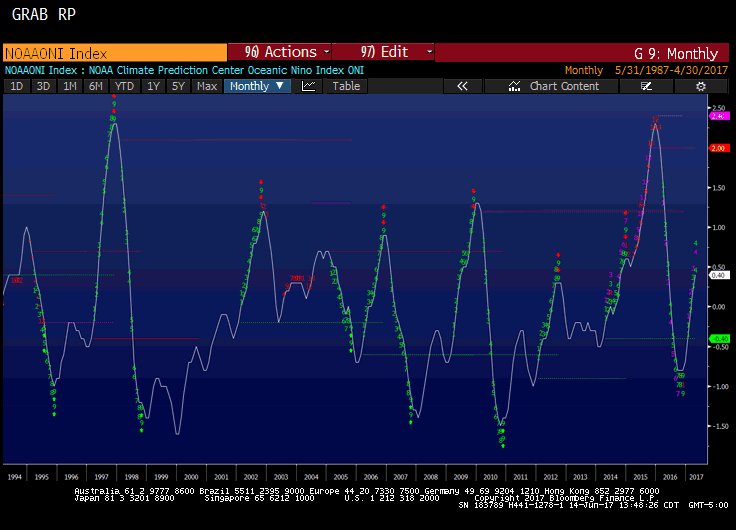Click the GRAB RP header text
The height and width of the screenshot is (530, 736).
click(44, 14)
